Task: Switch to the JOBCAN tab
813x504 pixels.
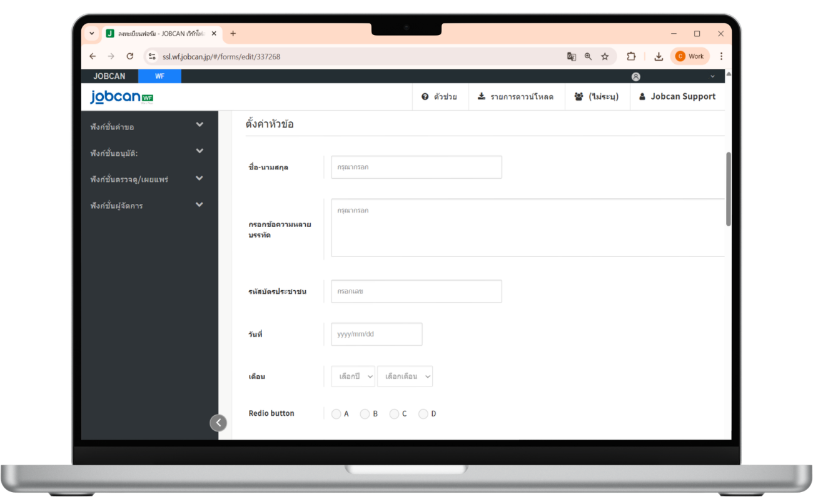Action: point(109,76)
